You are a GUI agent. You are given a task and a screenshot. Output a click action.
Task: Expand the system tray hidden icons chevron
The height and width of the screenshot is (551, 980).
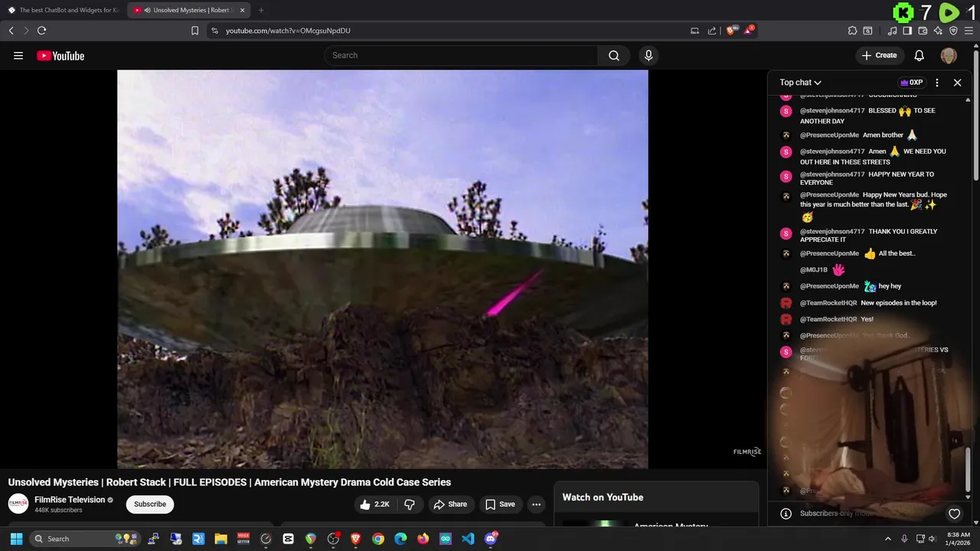click(x=888, y=539)
